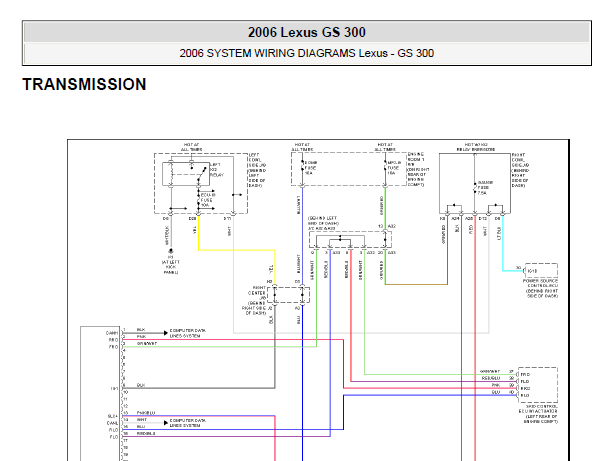Viewport: 602px width, 461px height.
Task: Click the ground symbol at left kick panel
Action: click(171, 251)
